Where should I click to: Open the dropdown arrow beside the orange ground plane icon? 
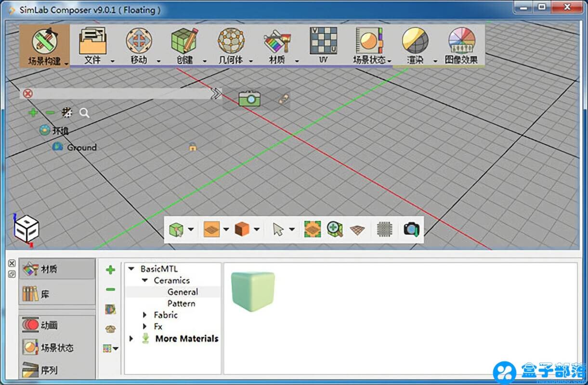click(x=226, y=230)
